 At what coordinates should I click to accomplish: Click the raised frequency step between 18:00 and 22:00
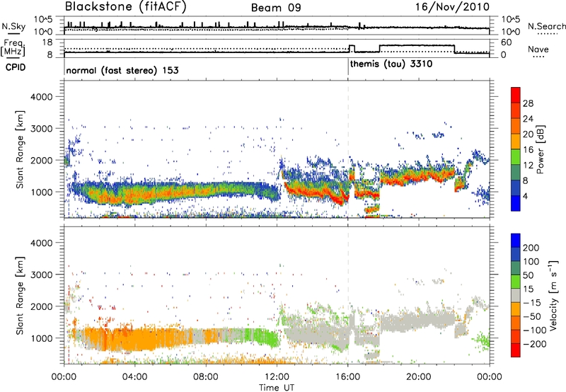coord(417,45)
